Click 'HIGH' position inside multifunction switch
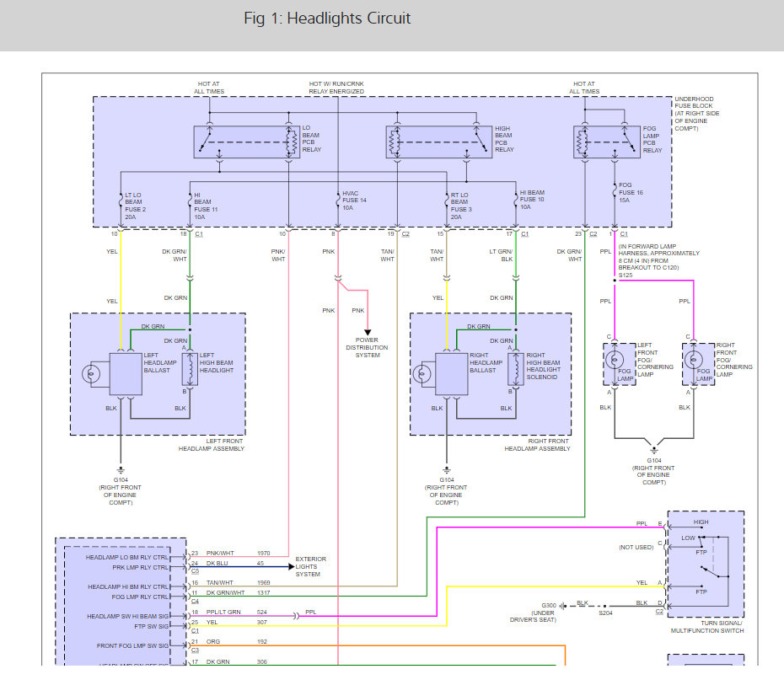The height and width of the screenshot is (685, 784). (701, 522)
